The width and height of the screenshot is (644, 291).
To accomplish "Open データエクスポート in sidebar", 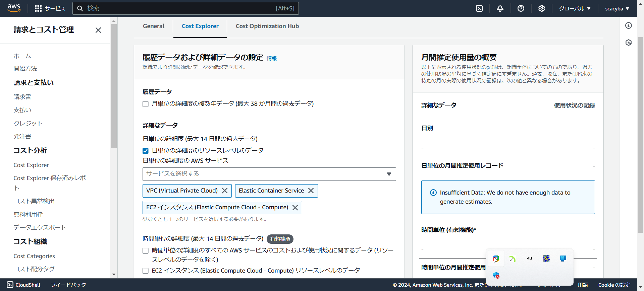I will tap(40, 228).
